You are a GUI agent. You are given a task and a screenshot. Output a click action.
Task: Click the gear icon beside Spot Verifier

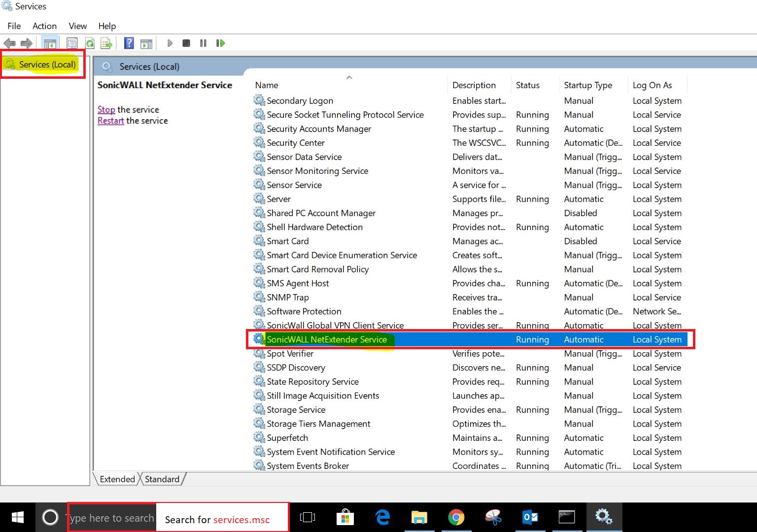tap(259, 353)
